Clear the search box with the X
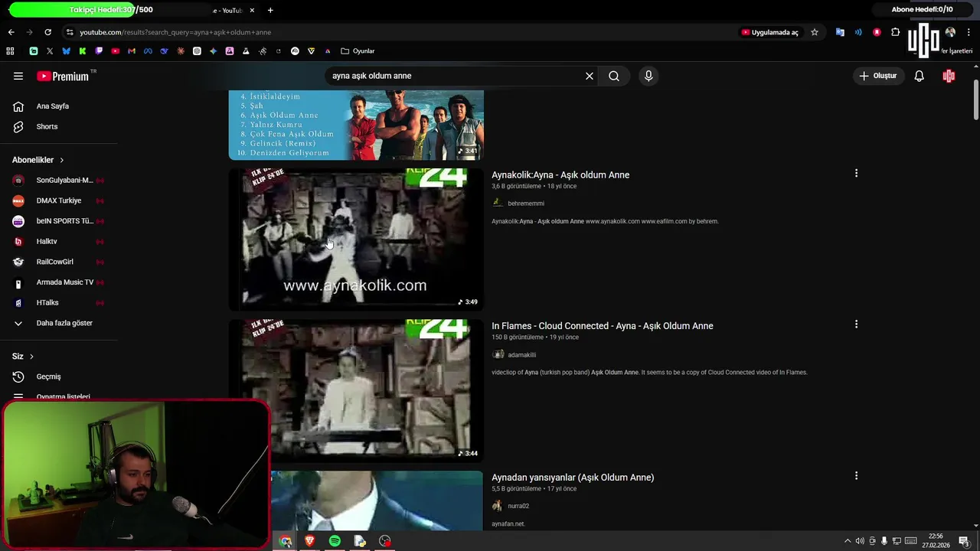The image size is (980, 551). click(x=590, y=76)
